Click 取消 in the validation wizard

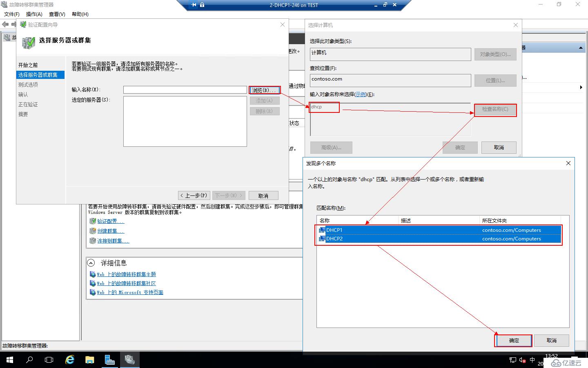tap(263, 195)
